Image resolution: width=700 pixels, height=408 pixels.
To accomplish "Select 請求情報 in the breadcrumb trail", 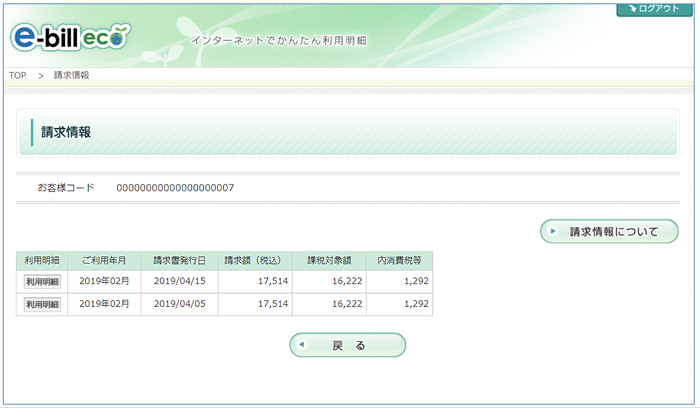I will pos(73,76).
